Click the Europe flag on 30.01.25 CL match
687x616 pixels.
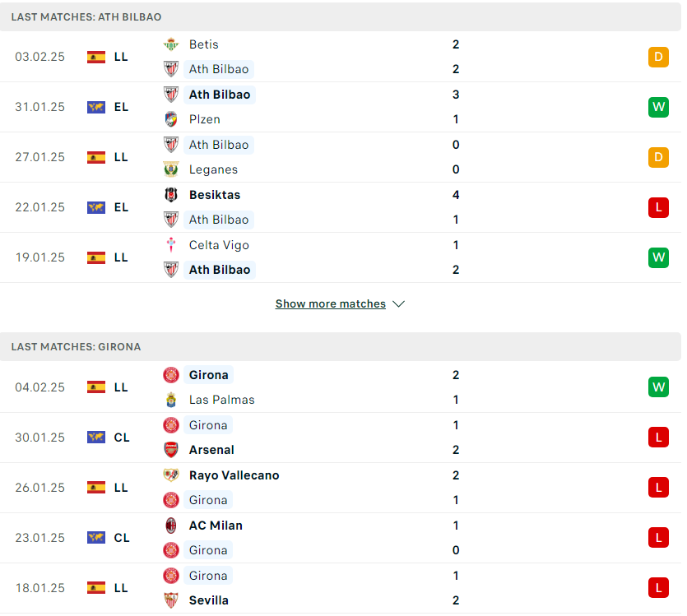[x=96, y=438]
